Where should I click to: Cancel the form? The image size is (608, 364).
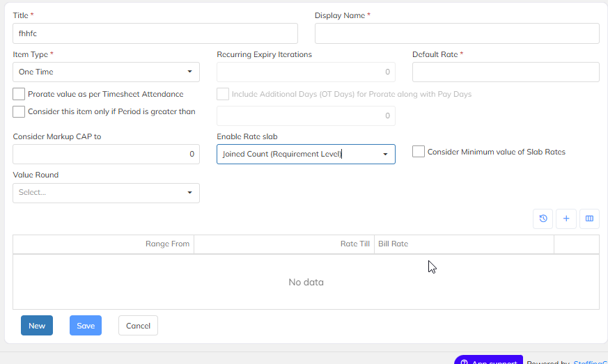[x=138, y=326]
